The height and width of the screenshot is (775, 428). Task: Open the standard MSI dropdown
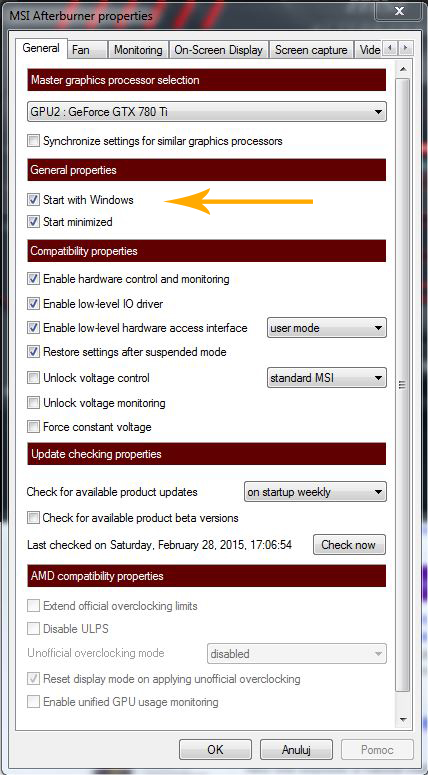click(x=327, y=378)
